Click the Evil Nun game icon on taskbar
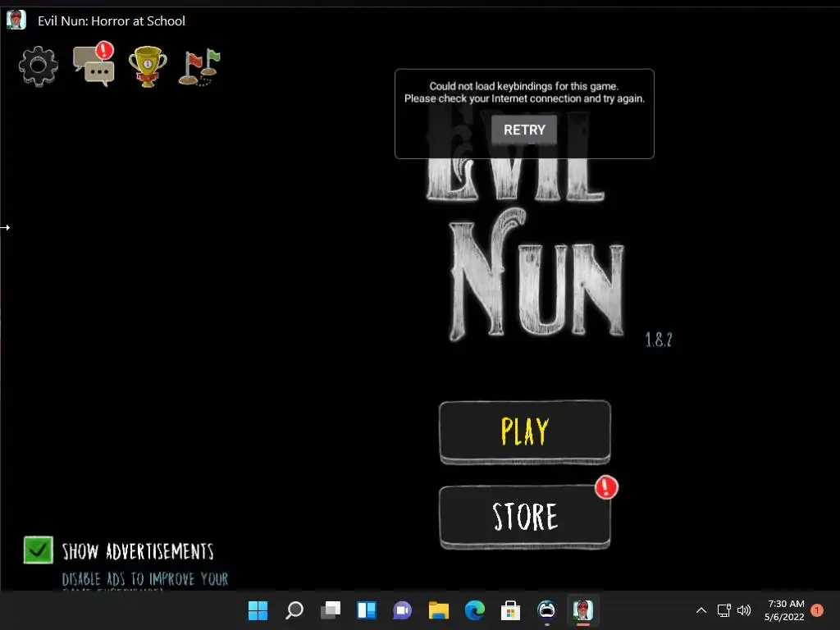This screenshot has height=630, width=840. point(583,610)
